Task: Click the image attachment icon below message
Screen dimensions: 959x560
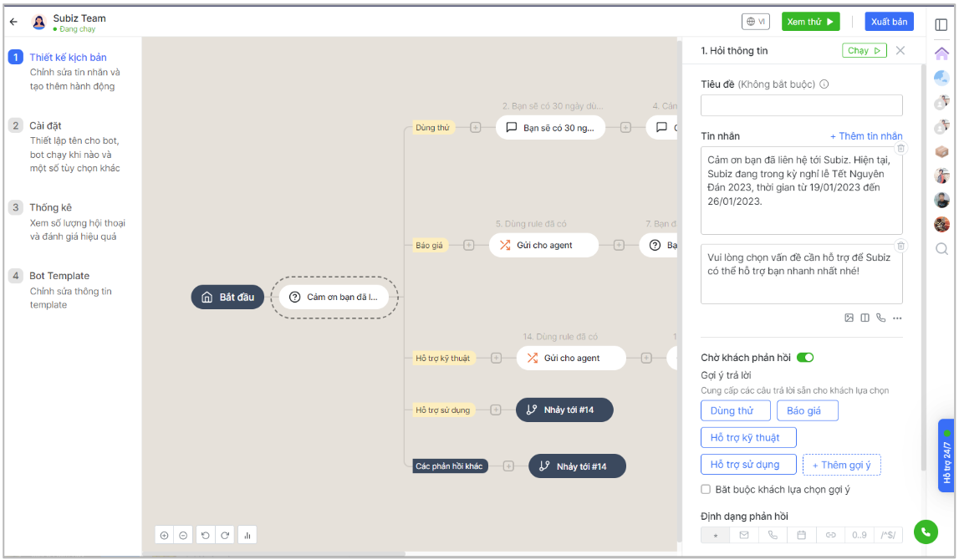Action: (849, 318)
